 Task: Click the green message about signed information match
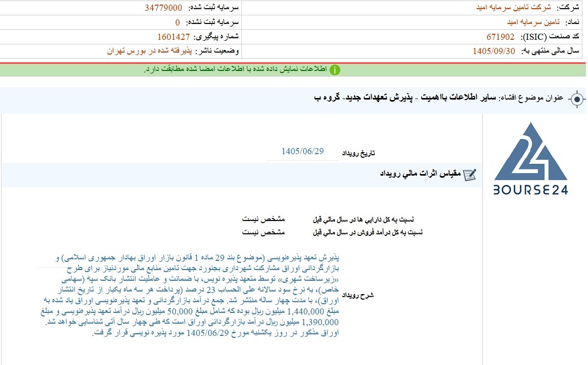[235, 69]
